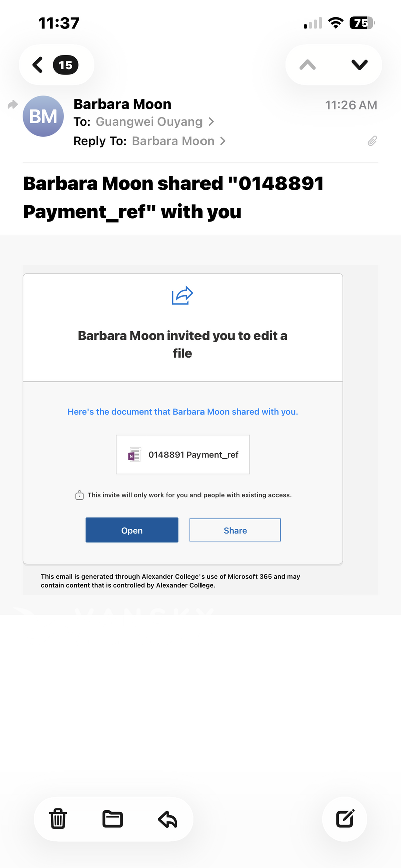The image size is (401, 868).
Task: Tap sender name Barbara Moon in header
Action: [x=123, y=104]
